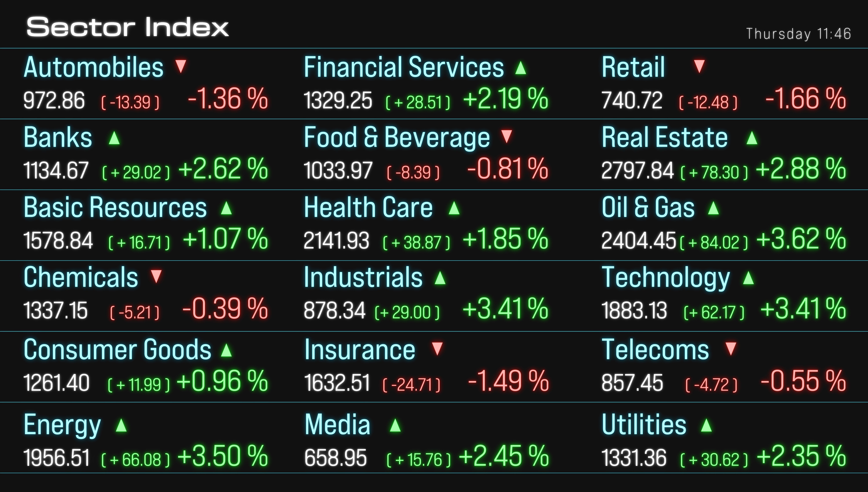Image resolution: width=868 pixels, height=492 pixels.
Task: Click Industrials percentage change +3.41 %
Action: [x=505, y=309]
